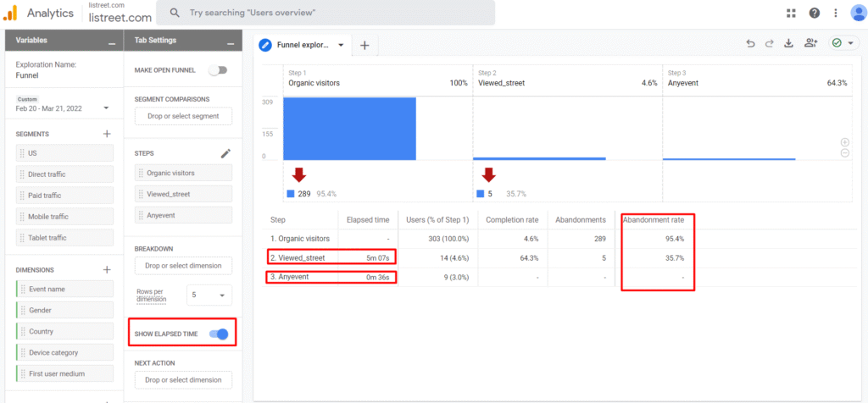This screenshot has width=868, height=403.
Task: Click the undo arrow icon
Action: coord(750,44)
